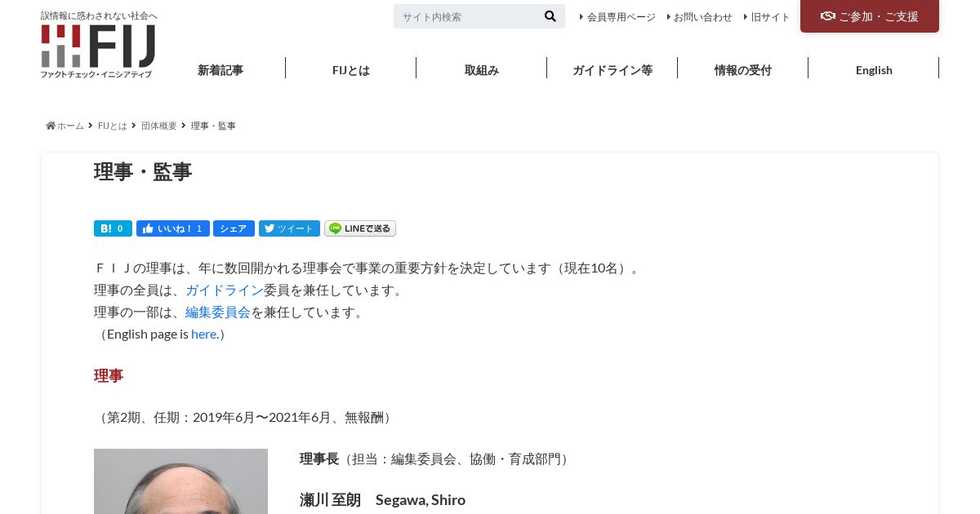The image size is (980, 514).
Task: Click the Twitter ツイート button
Action: point(289,228)
